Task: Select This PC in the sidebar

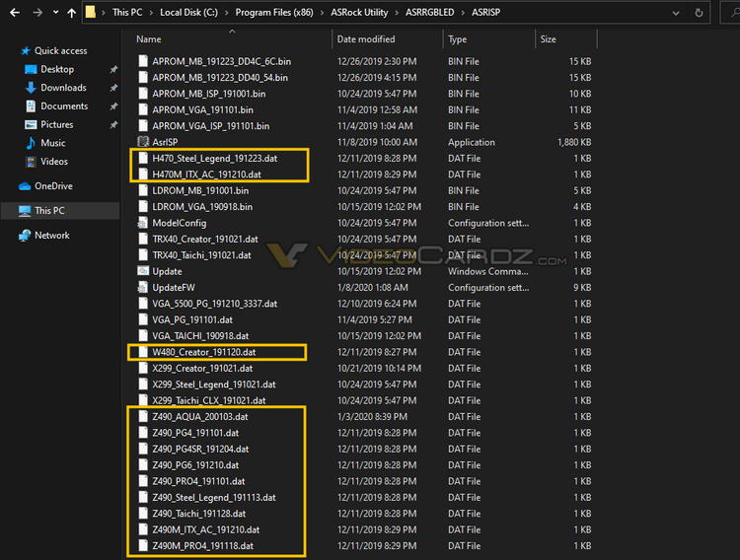Action: tap(49, 211)
